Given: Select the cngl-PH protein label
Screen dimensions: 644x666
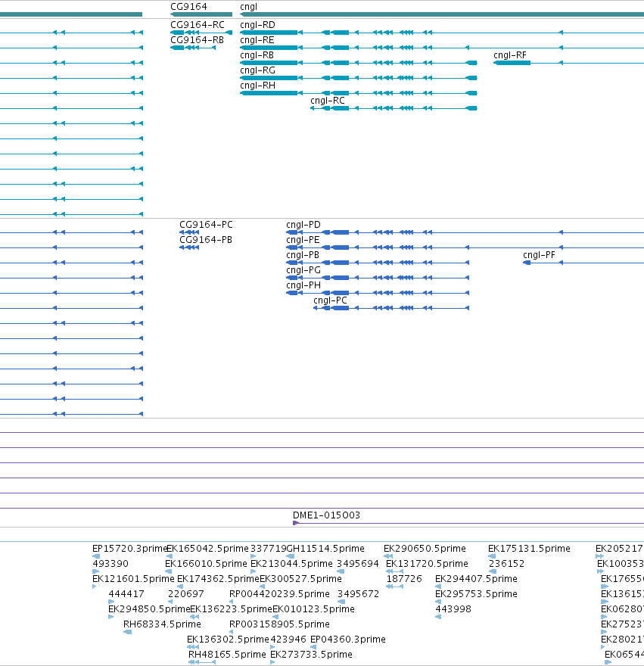Looking at the screenshot, I should pyautogui.click(x=303, y=285).
